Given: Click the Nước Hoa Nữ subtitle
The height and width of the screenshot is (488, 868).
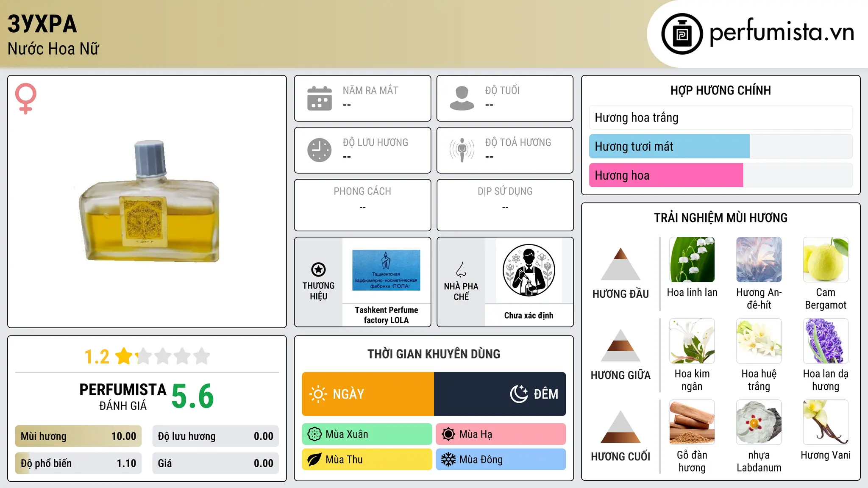Looking at the screenshot, I should 53,49.
